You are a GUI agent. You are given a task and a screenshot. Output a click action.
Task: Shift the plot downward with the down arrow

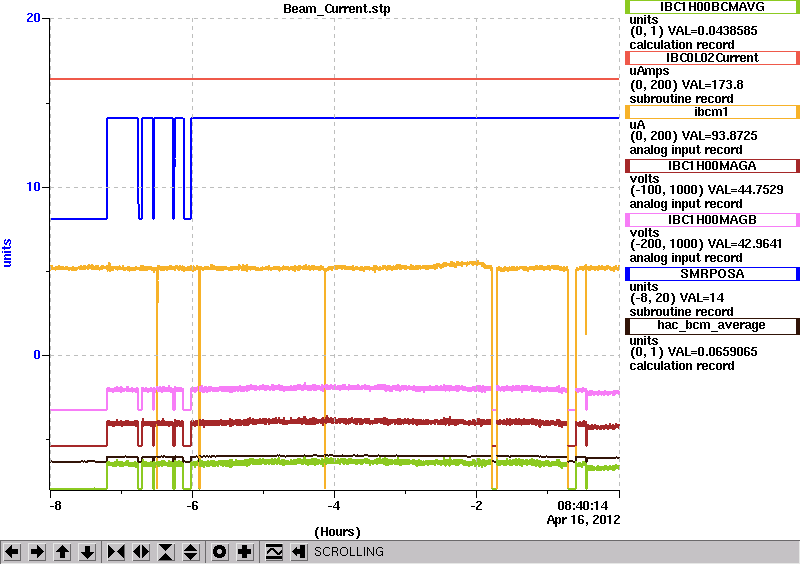pos(88,552)
